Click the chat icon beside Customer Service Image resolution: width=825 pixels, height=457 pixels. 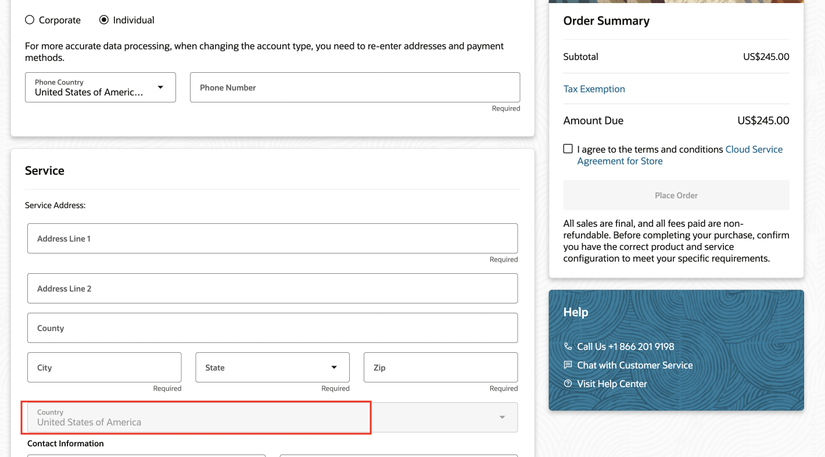pyautogui.click(x=567, y=365)
